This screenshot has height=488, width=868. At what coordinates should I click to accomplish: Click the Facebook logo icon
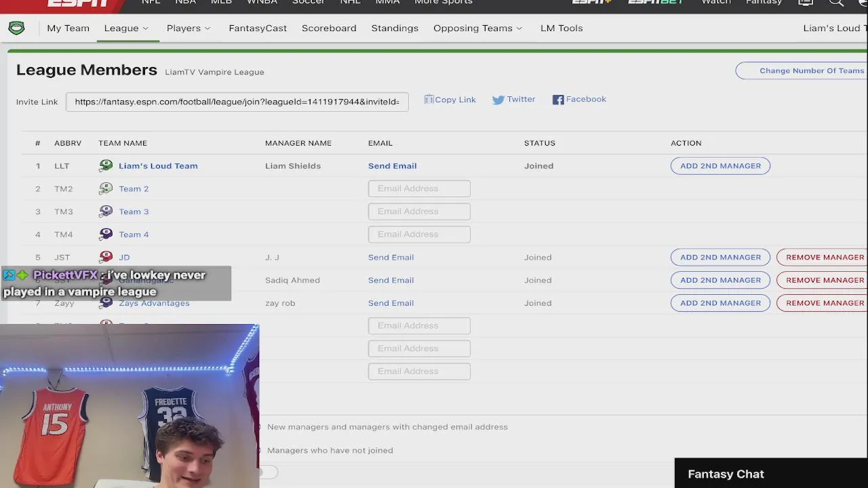[x=558, y=100]
